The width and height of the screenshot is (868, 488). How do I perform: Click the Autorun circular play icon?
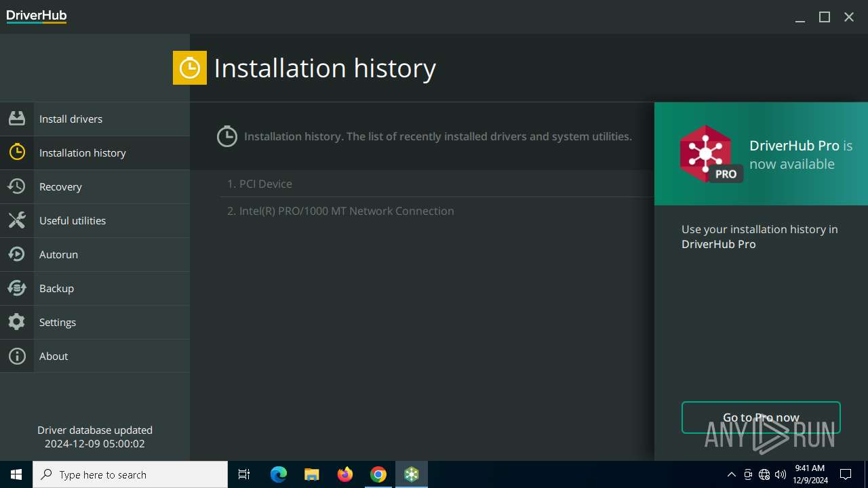(x=17, y=254)
